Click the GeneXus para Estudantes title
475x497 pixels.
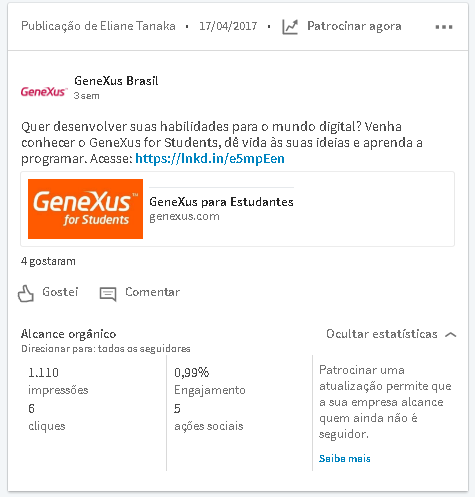221,202
